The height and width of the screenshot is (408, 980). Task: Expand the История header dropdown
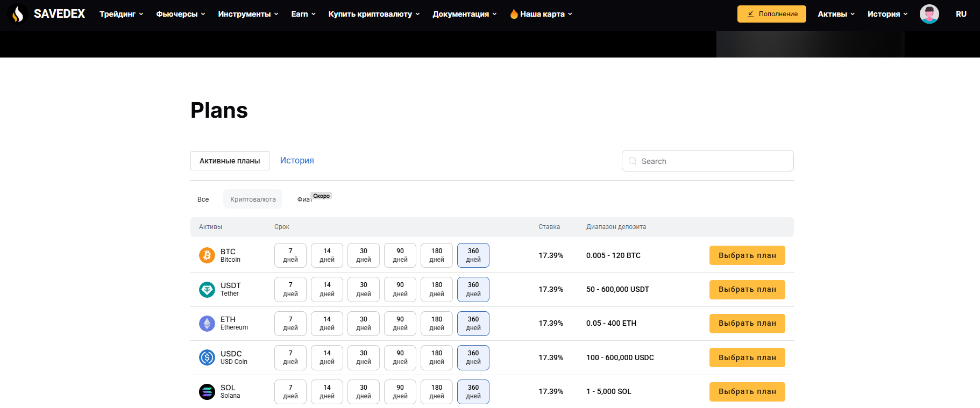887,14
